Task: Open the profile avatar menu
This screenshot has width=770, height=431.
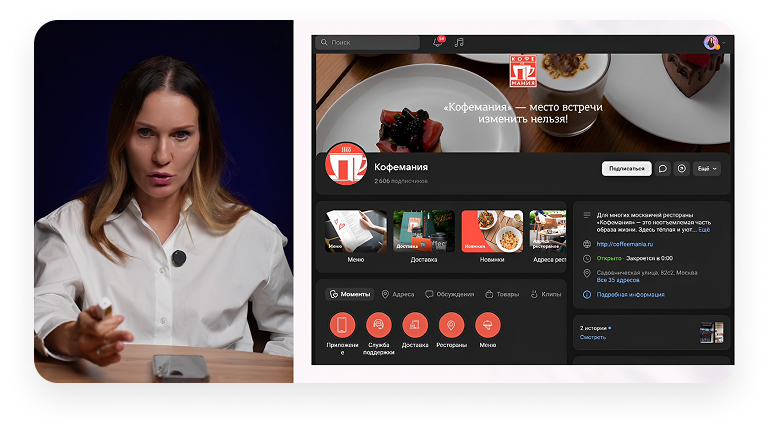Action: (x=711, y=43)
